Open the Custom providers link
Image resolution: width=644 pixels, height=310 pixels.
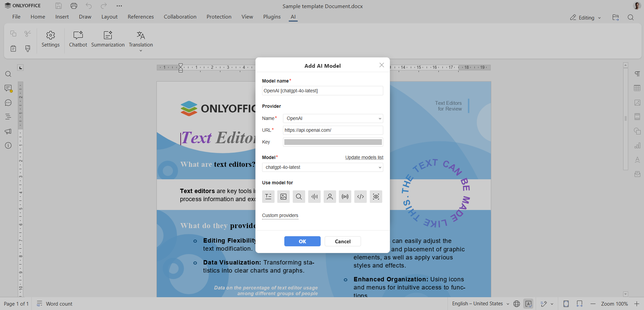pos(280,215)
